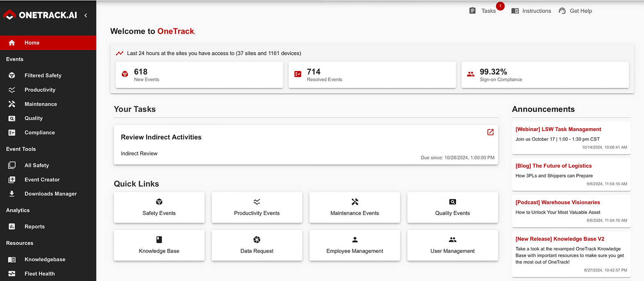Open the Tasks clipboard icon
This screenshot has height=281, width=644.
tap(473, 11)
